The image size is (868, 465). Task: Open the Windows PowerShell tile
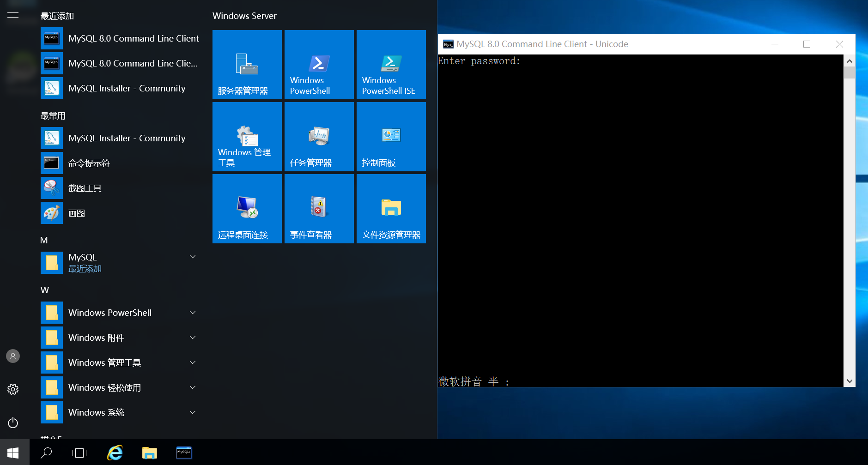click(x=319, y=65)
